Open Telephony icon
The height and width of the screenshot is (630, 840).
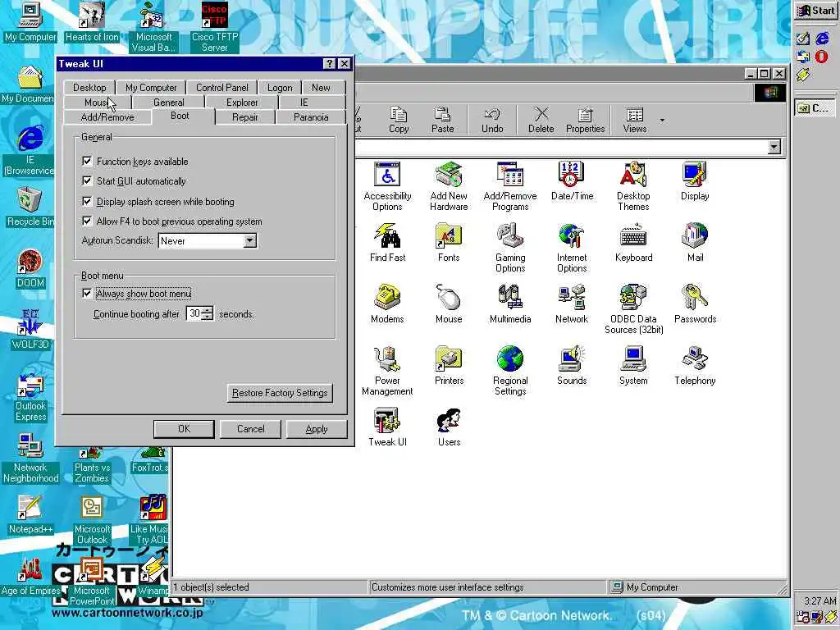tap(695, 366)
